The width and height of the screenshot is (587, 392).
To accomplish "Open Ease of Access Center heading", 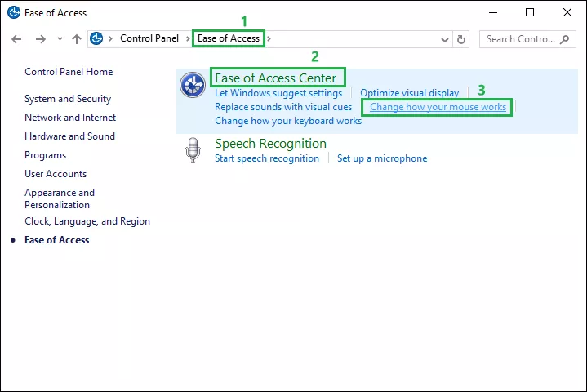I will click(275, 78).
